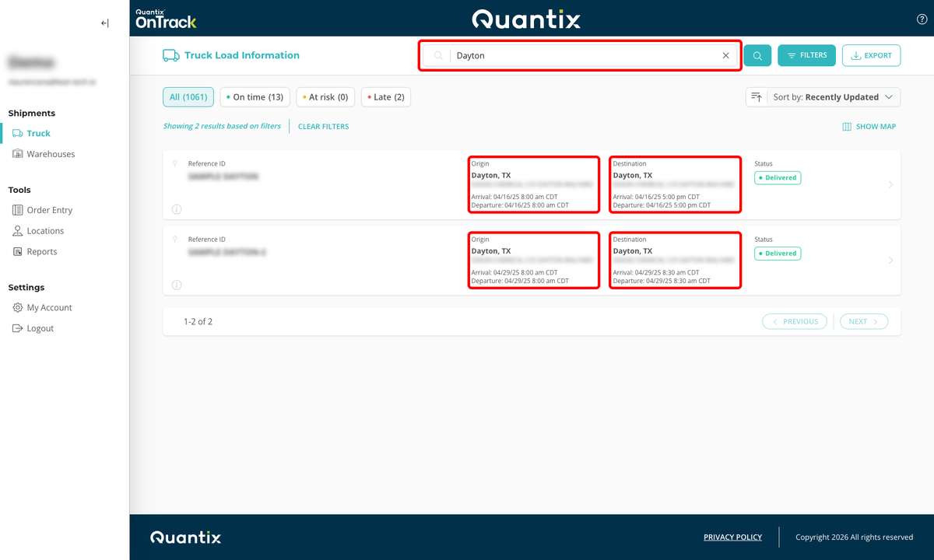Click the search magnifier button
The width and height of the screenshot is (934, 560).
(x=757, y=55)
